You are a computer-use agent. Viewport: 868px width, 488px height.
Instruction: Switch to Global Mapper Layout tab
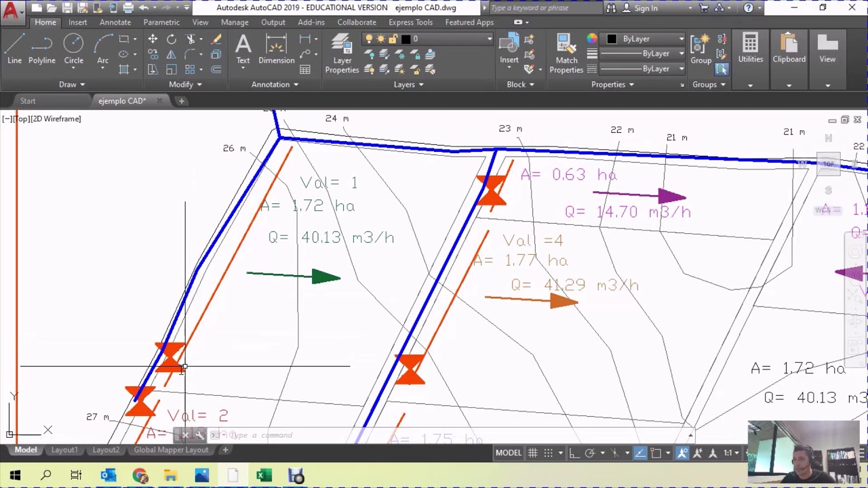click(x=171, y=450)
